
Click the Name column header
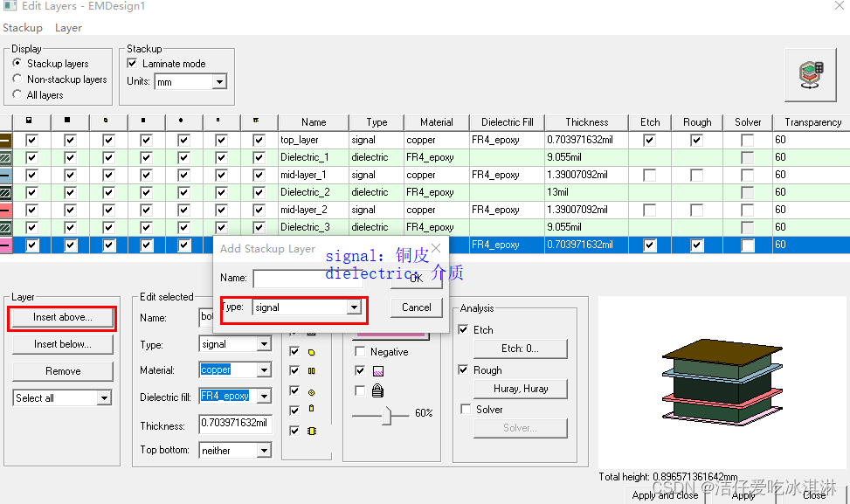[x=314, y=122]
